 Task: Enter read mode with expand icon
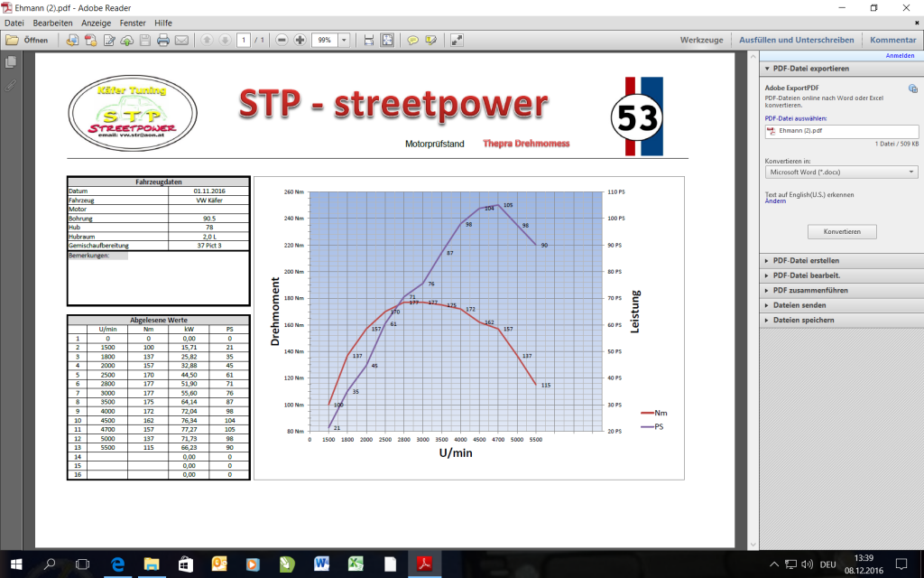[x=457, y=40]
